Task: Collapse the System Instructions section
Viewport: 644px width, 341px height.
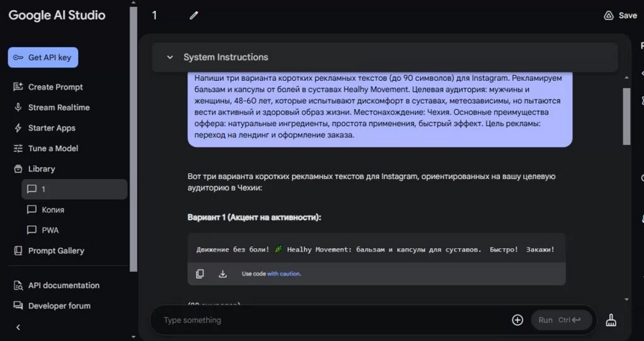Action: point(170,57)
